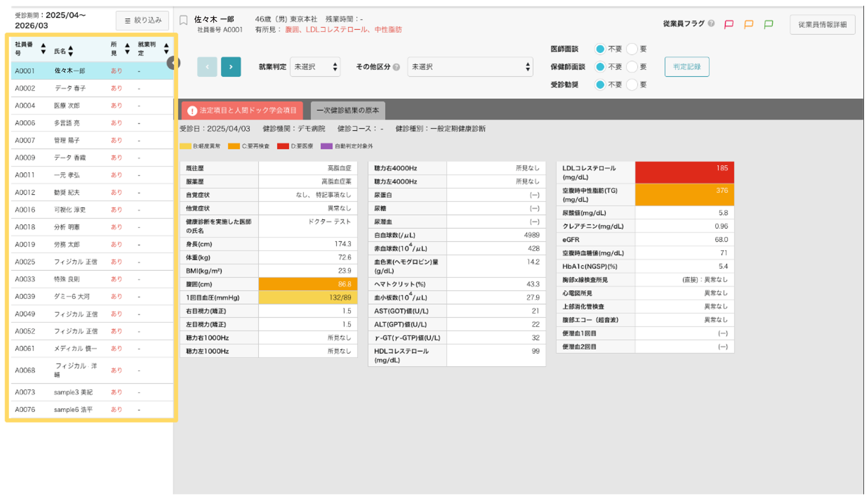Select 不要 for 保健師面談
The image size is (868, 501).
pos(600,67)
